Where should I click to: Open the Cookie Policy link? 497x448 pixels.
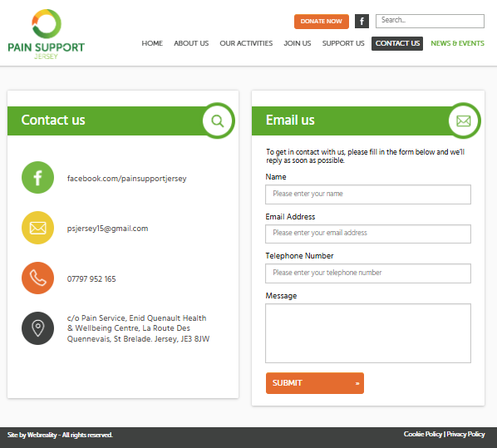pos(423,434)
